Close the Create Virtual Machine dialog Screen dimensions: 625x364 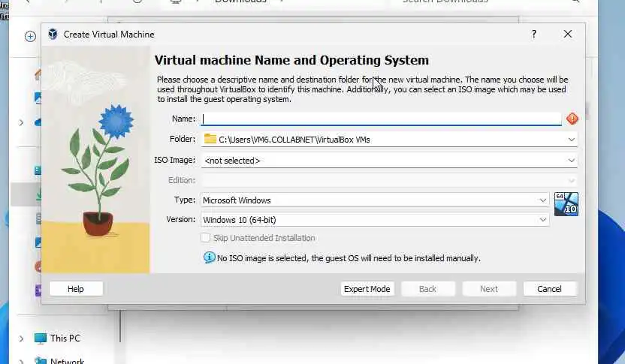[568, 35]
